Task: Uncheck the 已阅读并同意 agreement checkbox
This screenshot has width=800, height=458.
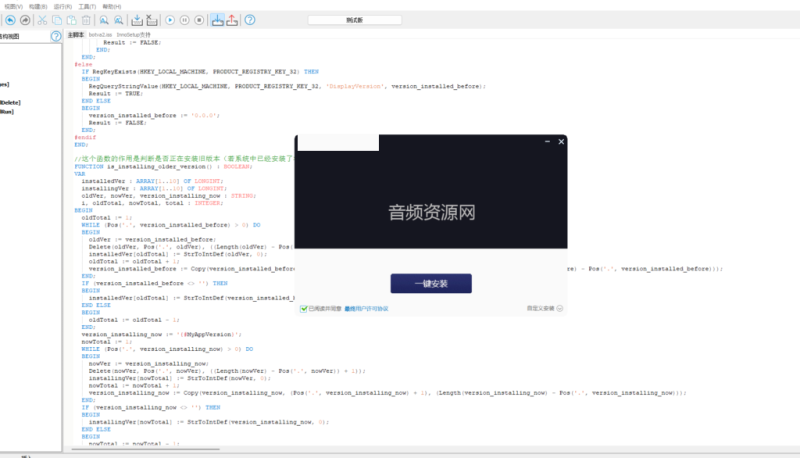Action: [304, 309]
